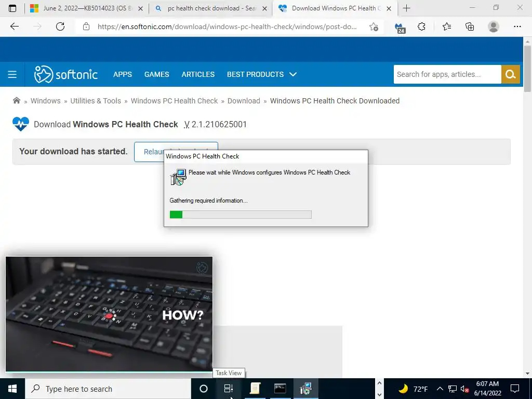Image resolution: width=532 pixels, height=399 pixels.
Task: Open a new tab with plus button
Action: 406,8
